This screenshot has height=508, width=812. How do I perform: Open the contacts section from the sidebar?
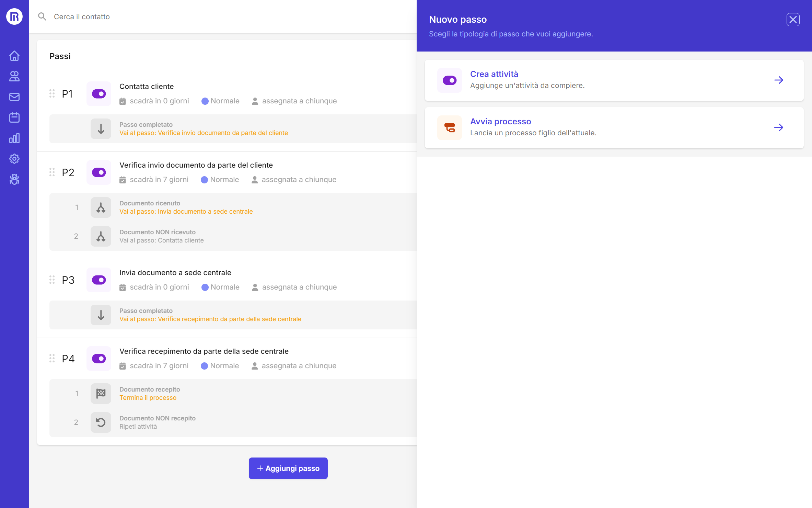[x=14, y=76]
